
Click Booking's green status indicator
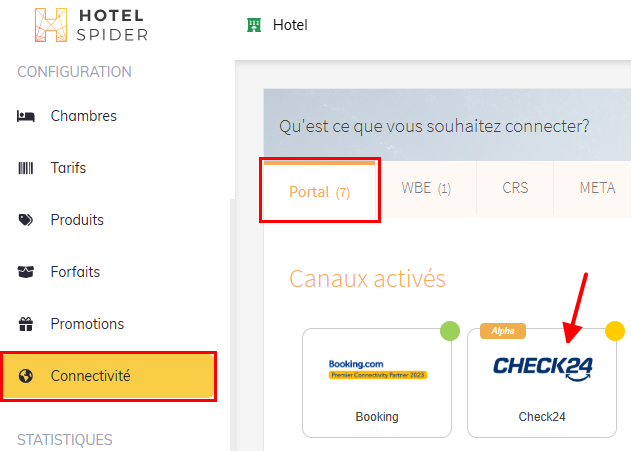tap(450, 330)
